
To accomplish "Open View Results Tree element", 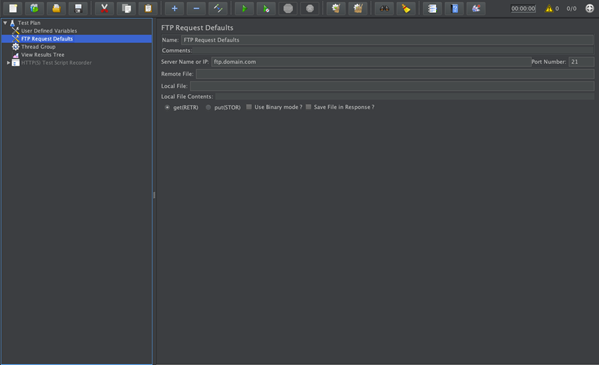I will [42, 55].
